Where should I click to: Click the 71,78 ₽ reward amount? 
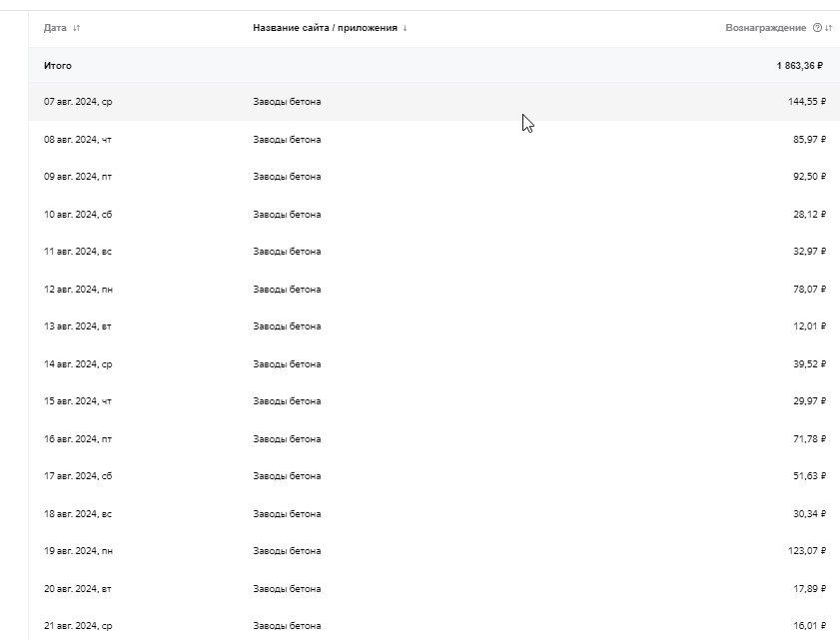[809, 439]
